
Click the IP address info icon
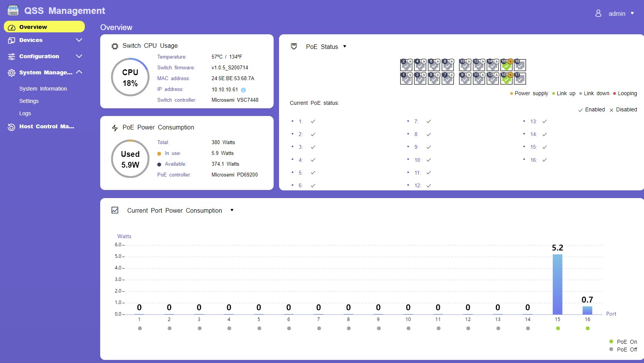tap(243, 90)
